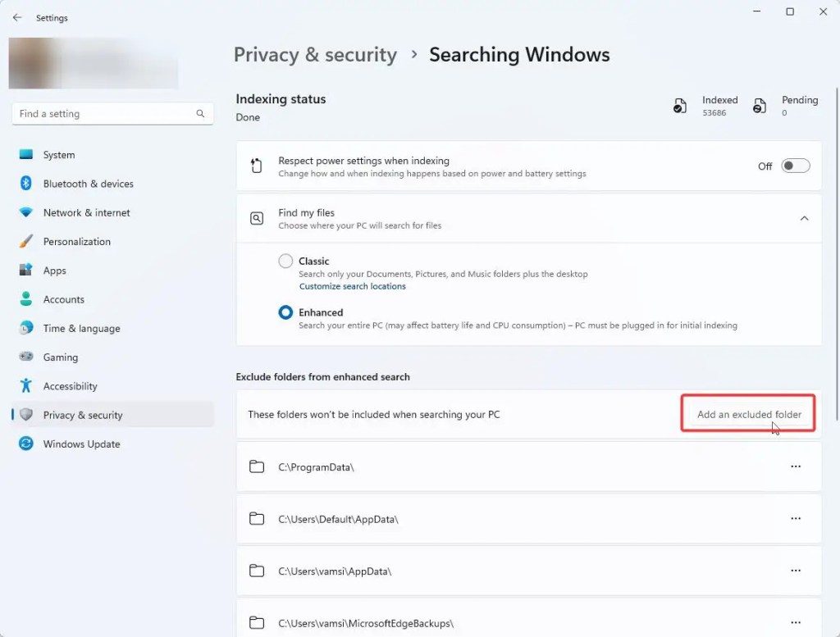Open Accounts category

point(112,299)
